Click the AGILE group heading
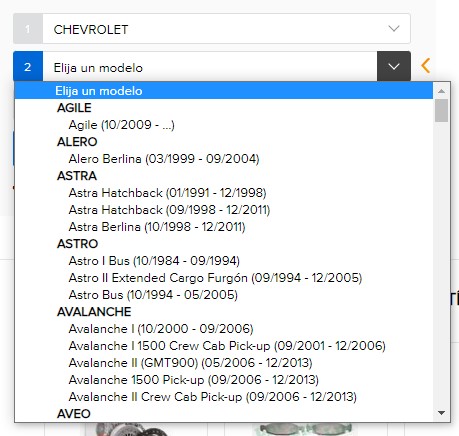 [x=74, y=108]
